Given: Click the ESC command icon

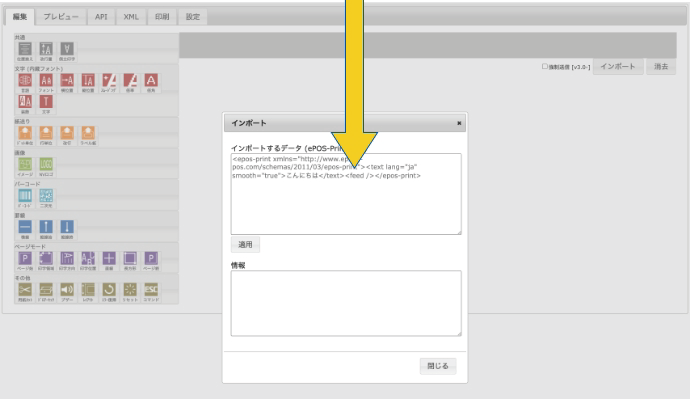Looking at the screenshot, I should 153,288.
